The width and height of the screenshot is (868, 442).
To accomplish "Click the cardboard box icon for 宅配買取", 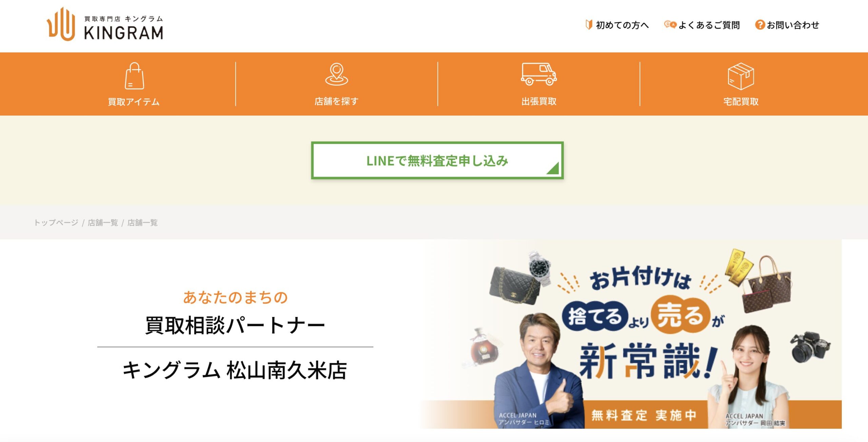I will coord(741,76).
